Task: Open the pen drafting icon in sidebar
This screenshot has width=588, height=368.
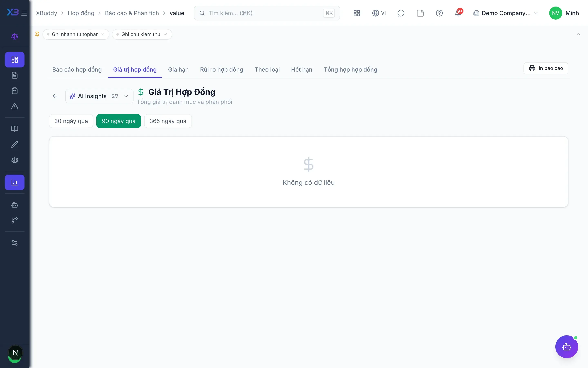Action: (14, 144)
